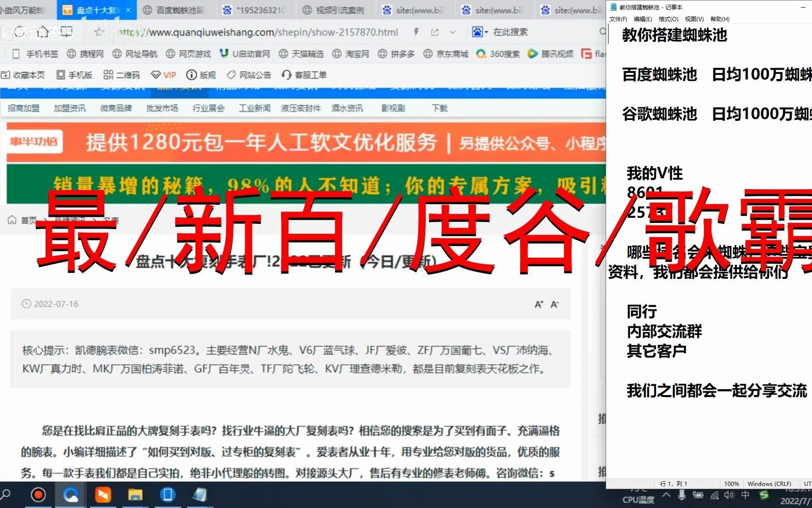Screen dimensions: 812x508
Task: Click the green 销量暴增的秘籍 banner ad
Action: coord(306,184)
